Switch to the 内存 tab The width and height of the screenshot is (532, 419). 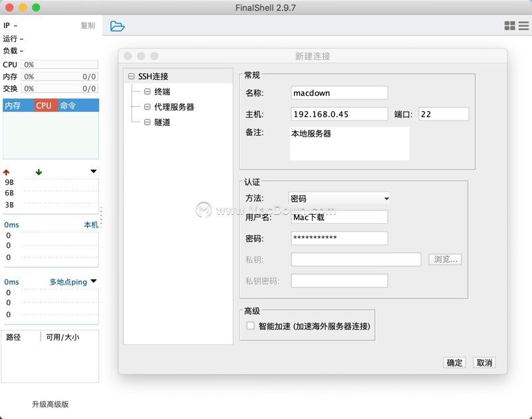point(19,106)
